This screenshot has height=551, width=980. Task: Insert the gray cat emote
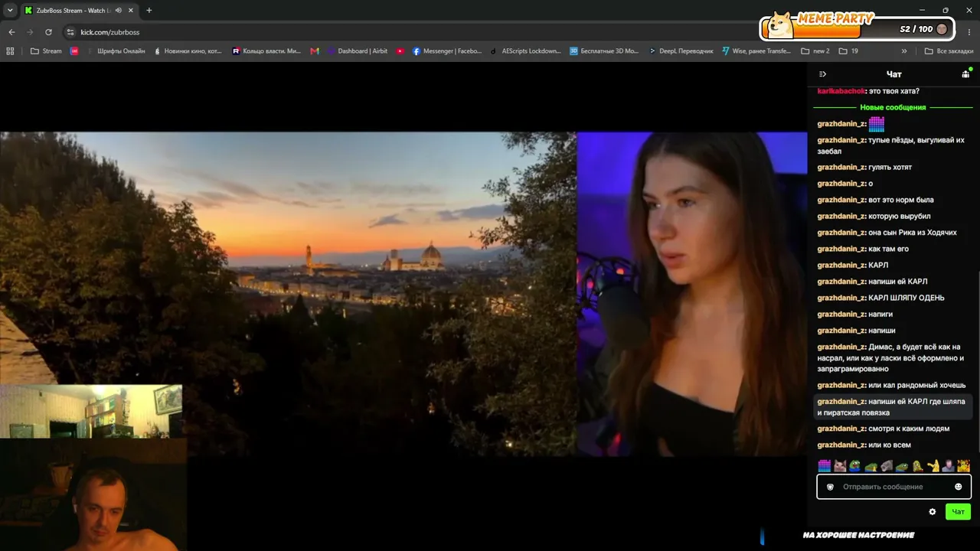click(x=886, y=465)
